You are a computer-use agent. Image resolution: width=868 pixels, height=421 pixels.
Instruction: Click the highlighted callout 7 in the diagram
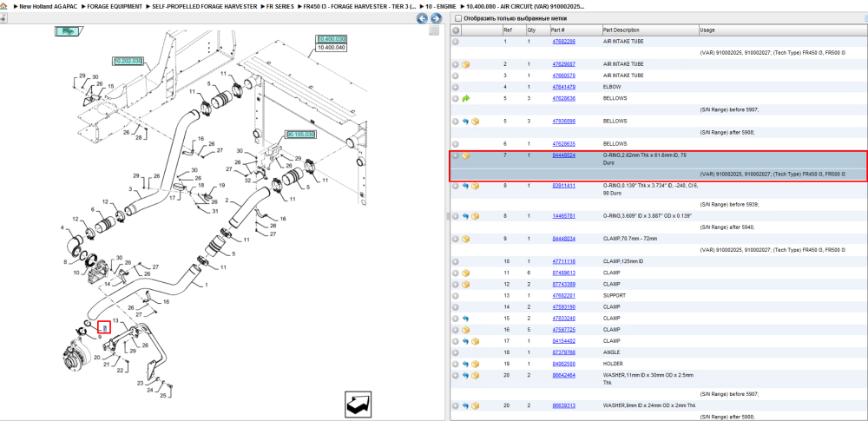[105, 330]
